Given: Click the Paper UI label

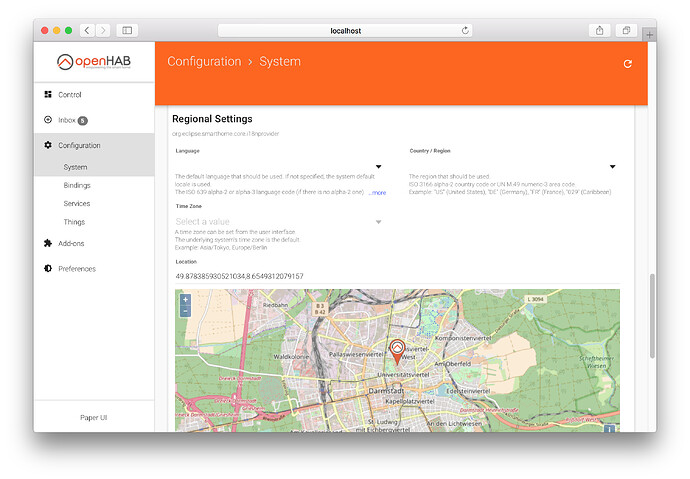Looking at the screenshot, I should (94, 417).
